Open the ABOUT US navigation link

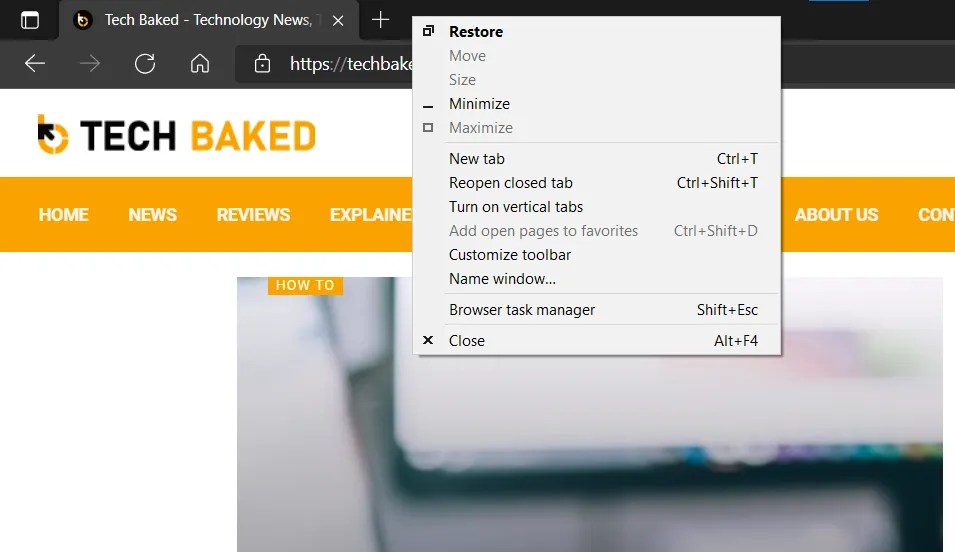(x=836, y=214)
